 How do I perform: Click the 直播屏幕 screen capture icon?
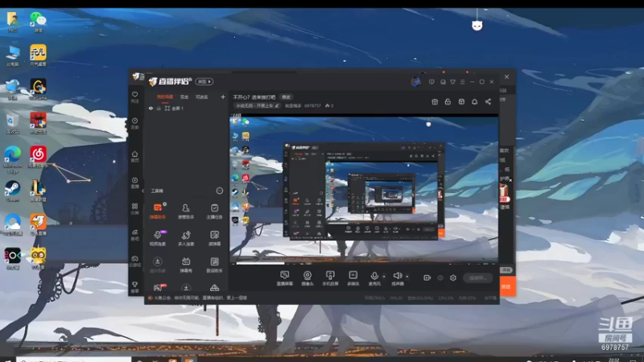point(284,277)
